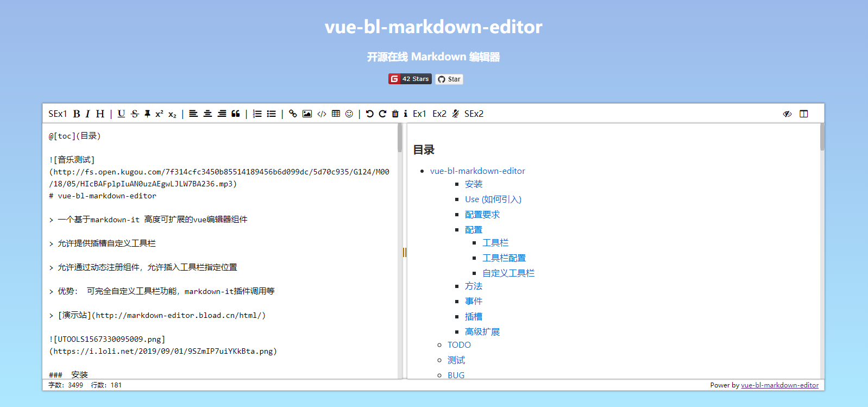Click the Ex1 toolbar item
Image resolution: width=868 pixels, height=407 pixels.
click(x=419, y=114)
